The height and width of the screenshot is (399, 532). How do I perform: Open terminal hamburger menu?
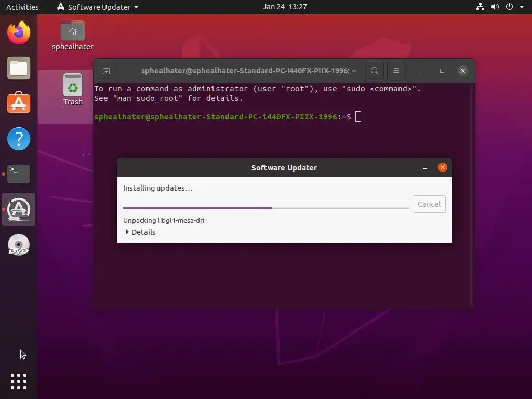point(396,71)
